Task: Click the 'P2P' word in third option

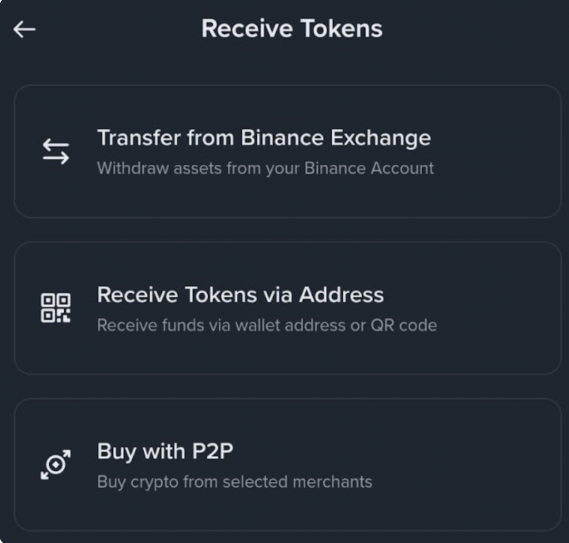Action: pos(212,451)
